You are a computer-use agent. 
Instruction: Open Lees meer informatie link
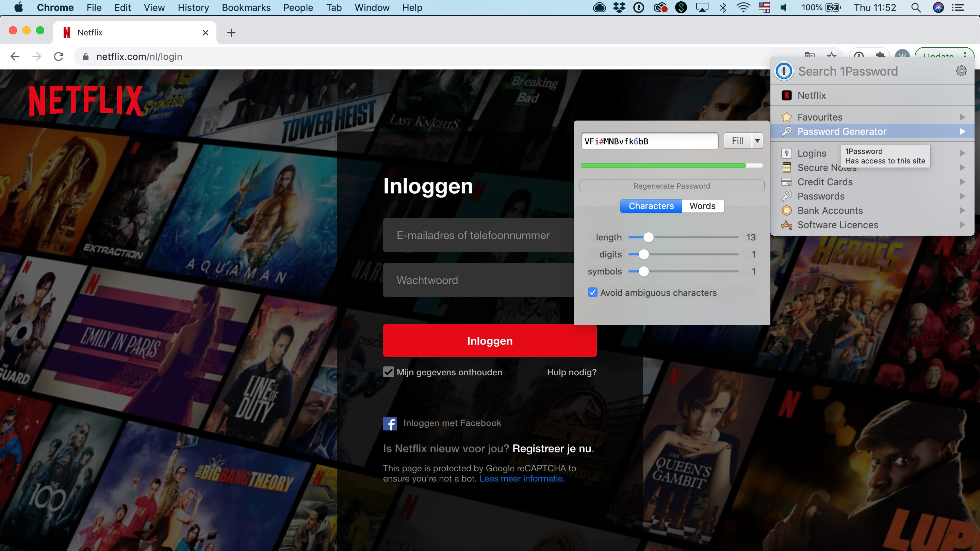pyautogui.click(x=522, y=479)
